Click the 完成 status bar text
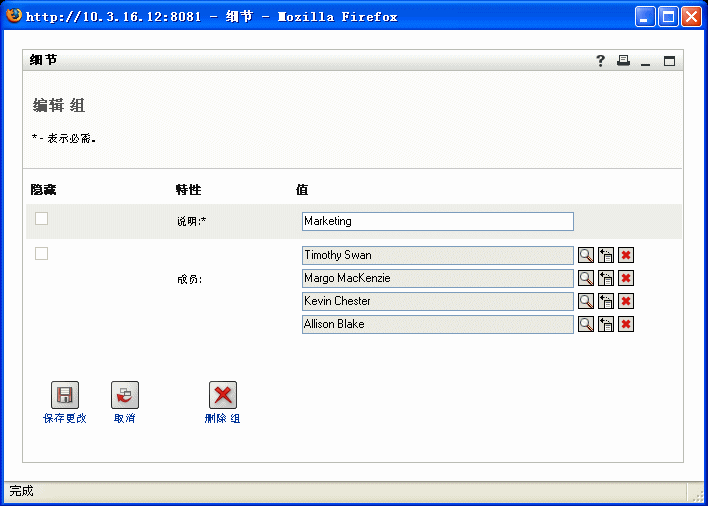 click(x=21, y=491)
